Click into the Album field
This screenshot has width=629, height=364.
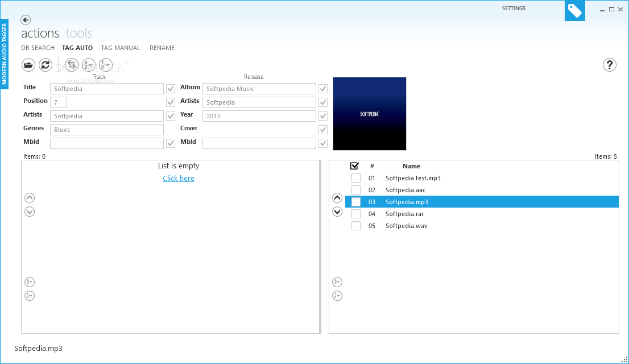point(259,89)
